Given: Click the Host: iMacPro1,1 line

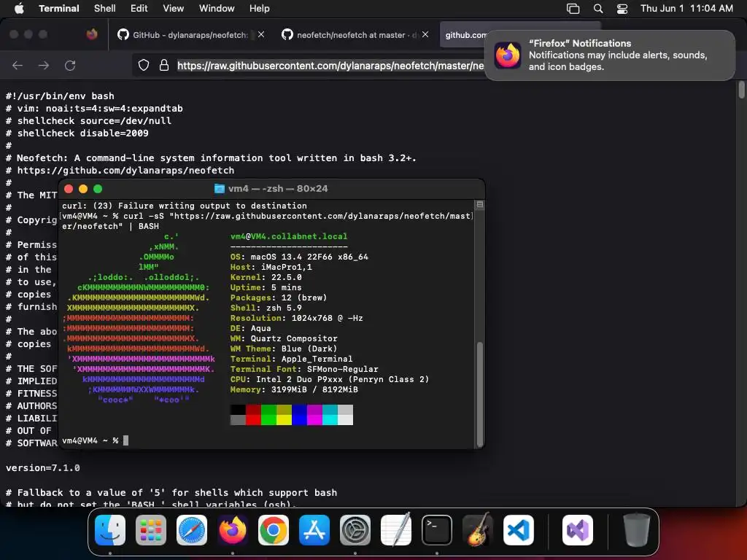Looking at the screenshot, I should 271,267.
